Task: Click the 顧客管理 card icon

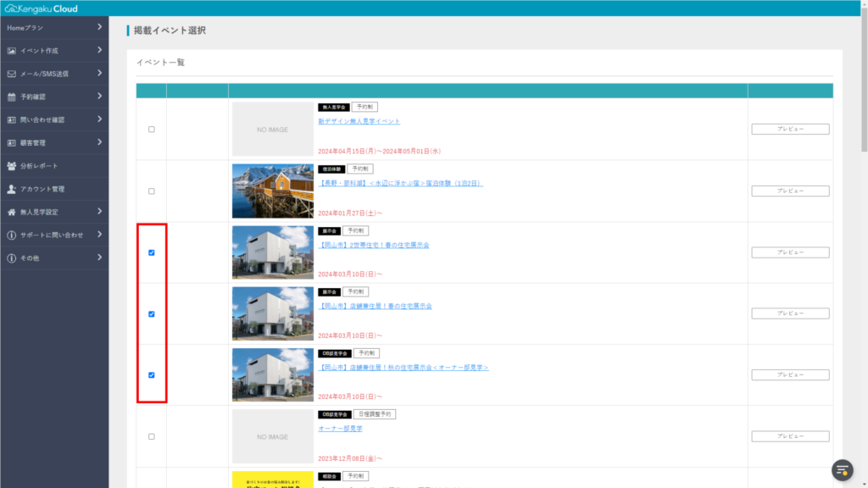Action: (x=12, y=142)
